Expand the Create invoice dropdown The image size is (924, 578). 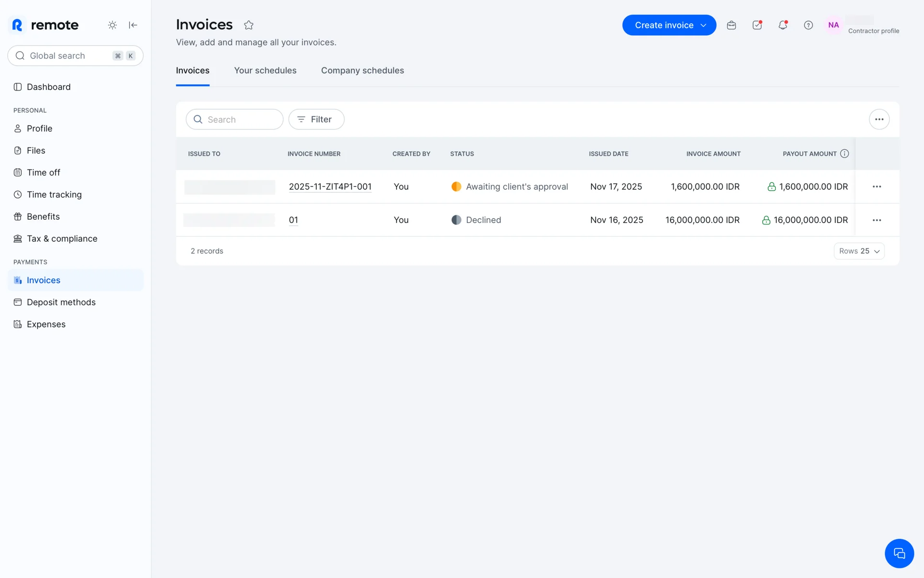[703, 25]
